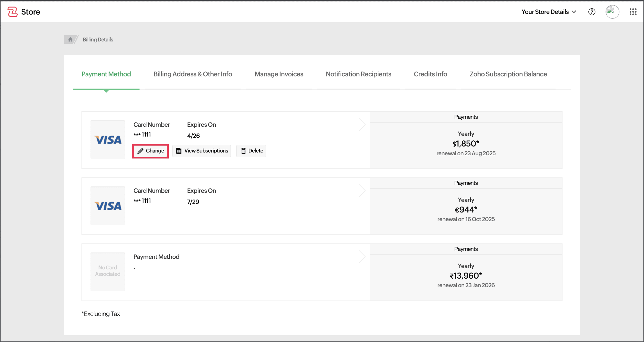Delete the first Visa card
The height and width of the screenshot is (342, 644).
point(252,151)
